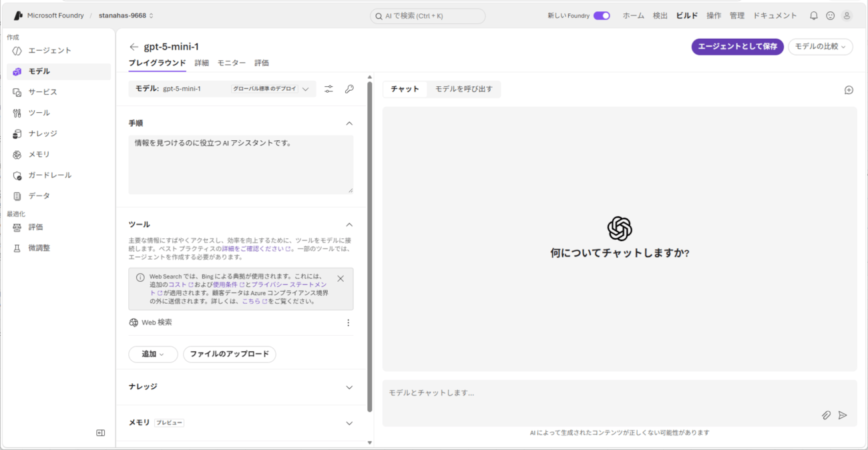
Task: Click the feedback smiley icon
Action: click(830, 15)
